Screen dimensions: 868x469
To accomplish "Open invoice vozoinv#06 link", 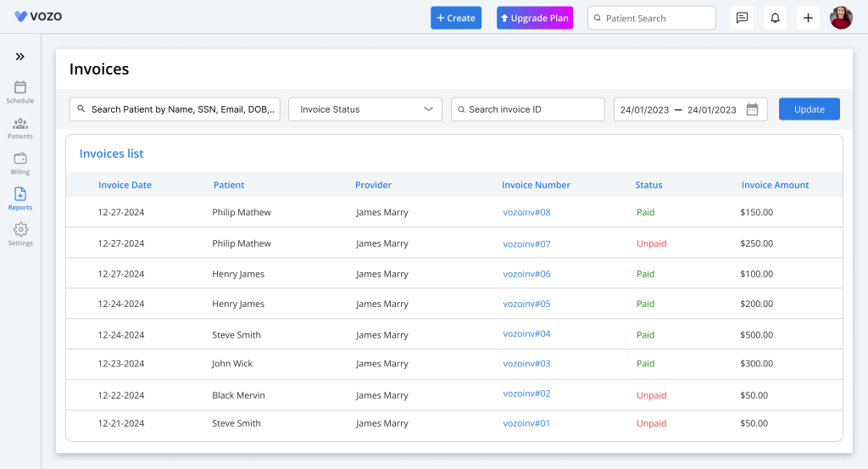I will 526,274.
